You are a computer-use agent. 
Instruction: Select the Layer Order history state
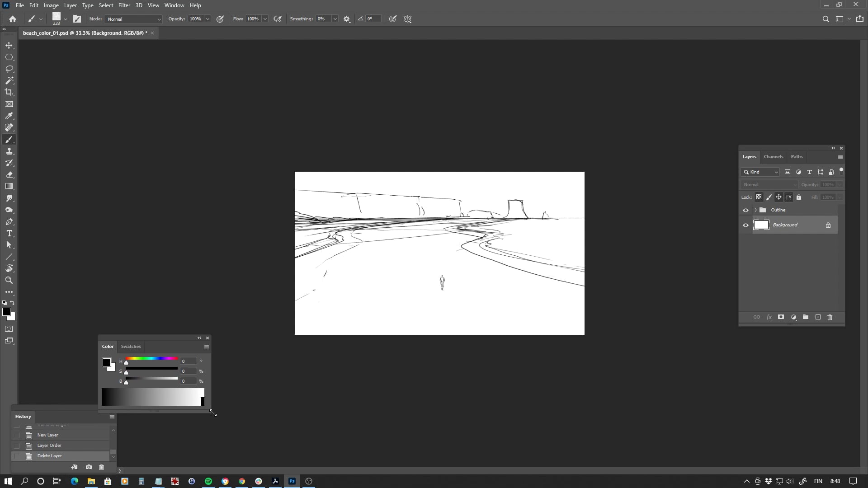click(61, 446)
